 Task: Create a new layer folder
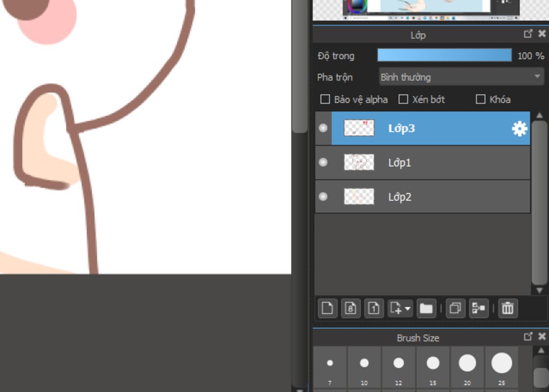(x=426, y=308)
